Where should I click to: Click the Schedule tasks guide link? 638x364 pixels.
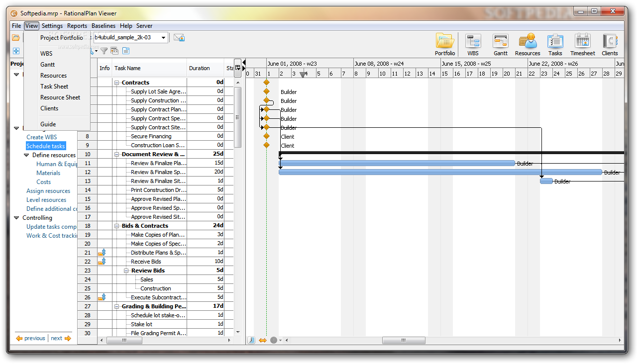46,146
